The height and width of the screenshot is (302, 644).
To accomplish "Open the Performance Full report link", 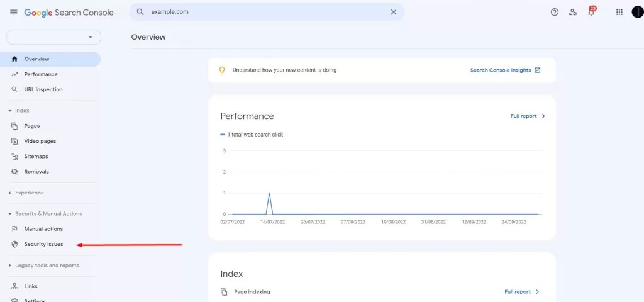I will (528, 116).
